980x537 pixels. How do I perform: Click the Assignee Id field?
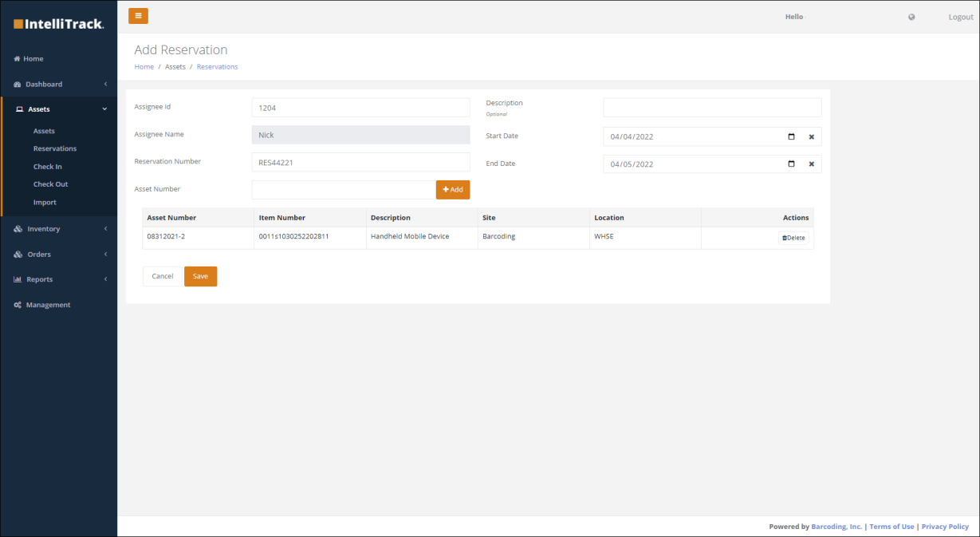coord(361,108)
